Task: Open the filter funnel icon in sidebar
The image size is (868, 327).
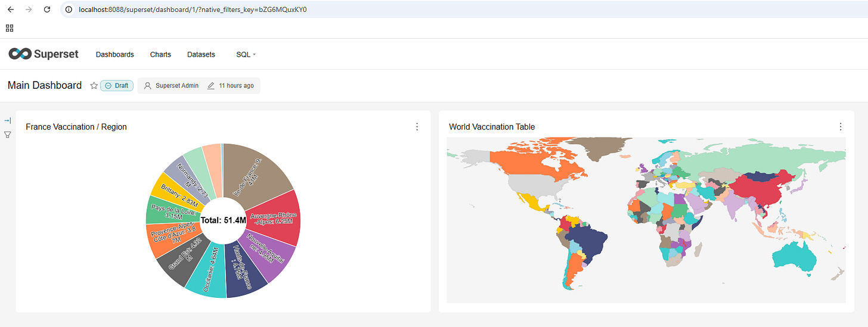Action: [8, 135]
